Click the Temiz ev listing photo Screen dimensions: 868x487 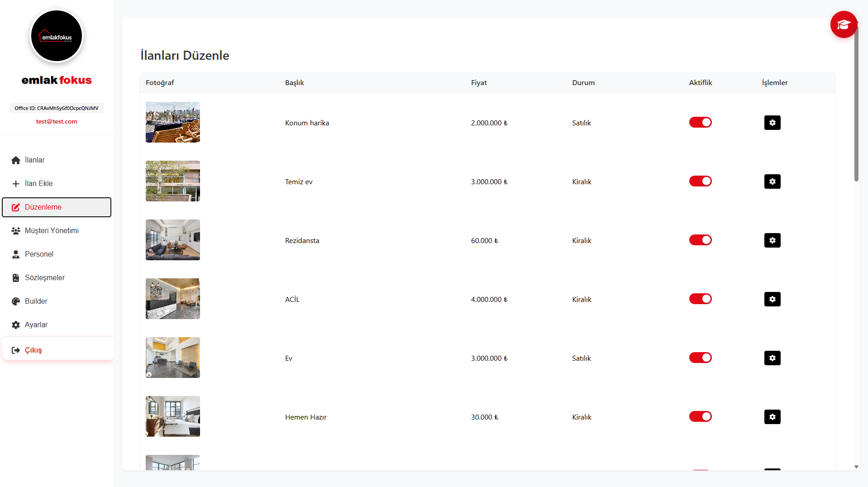point(173,181)
